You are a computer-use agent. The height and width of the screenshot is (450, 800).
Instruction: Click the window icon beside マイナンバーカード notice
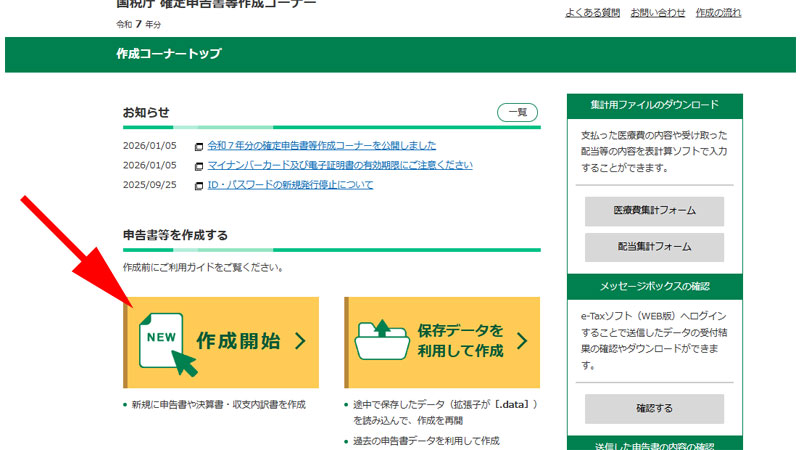pos(199,166)
